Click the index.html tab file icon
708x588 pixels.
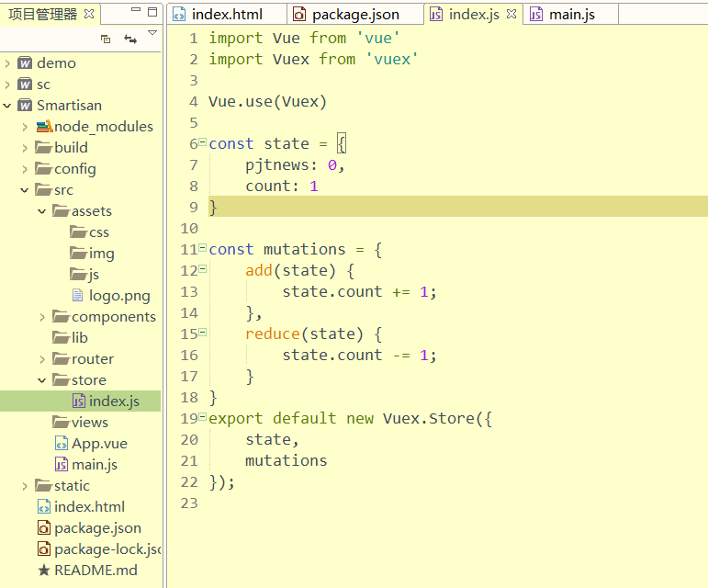(x=179, y=15)
